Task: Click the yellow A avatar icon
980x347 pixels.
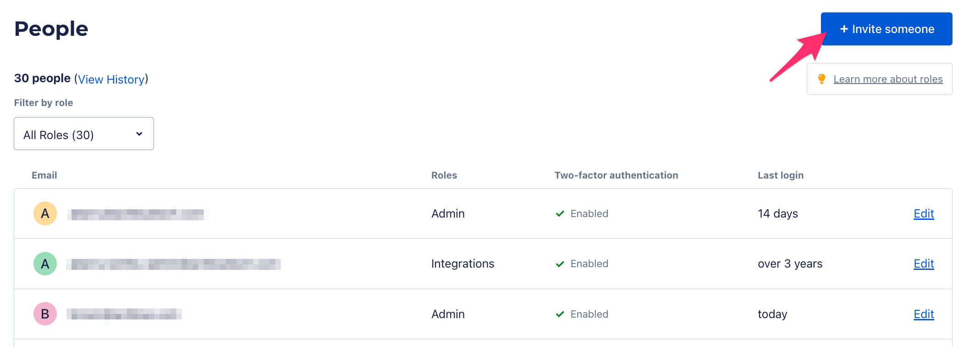Action: click(x=45, y=213)
